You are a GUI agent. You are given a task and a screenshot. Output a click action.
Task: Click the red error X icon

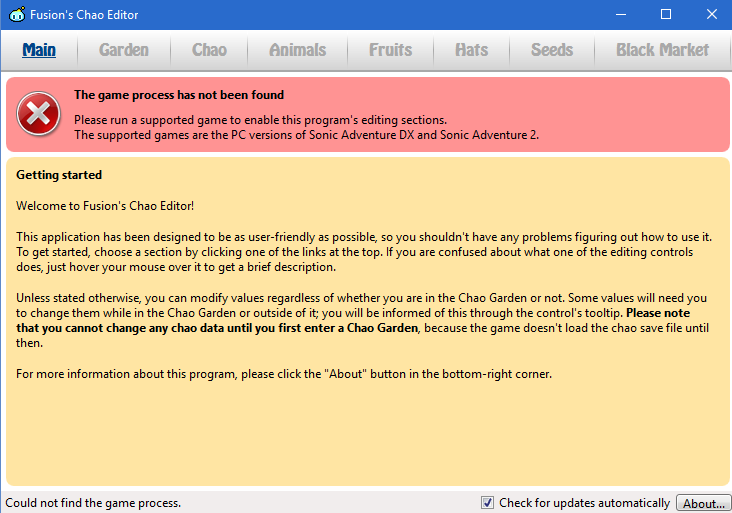click(39, 114)
